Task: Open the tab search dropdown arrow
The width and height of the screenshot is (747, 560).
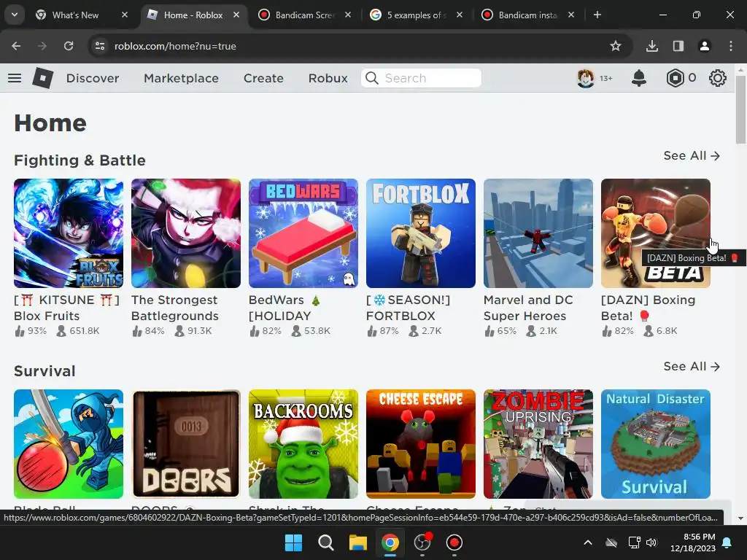Action: coord(15,15)
